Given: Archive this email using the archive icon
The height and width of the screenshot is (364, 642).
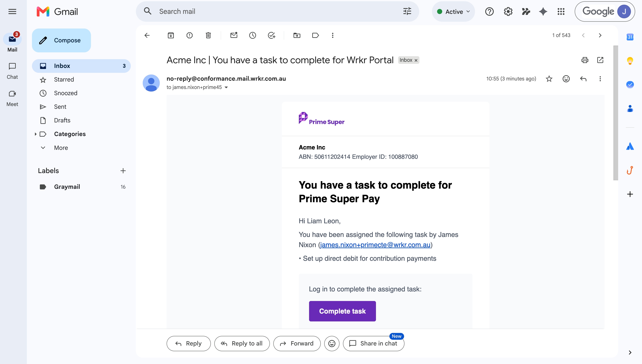Looking at the screenshot, I should point(171,35).
